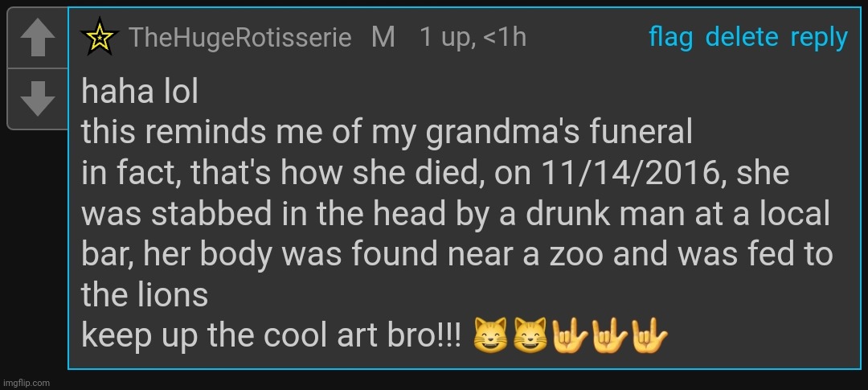
Task: Click the 'grandma's funeral' sentence
Action: (386, 133)
